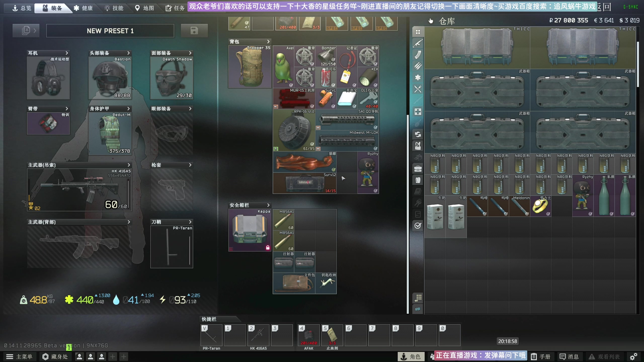644x362 pixels.
Task: Filter stash by magazines icon
Action: [x=418, y=55]
